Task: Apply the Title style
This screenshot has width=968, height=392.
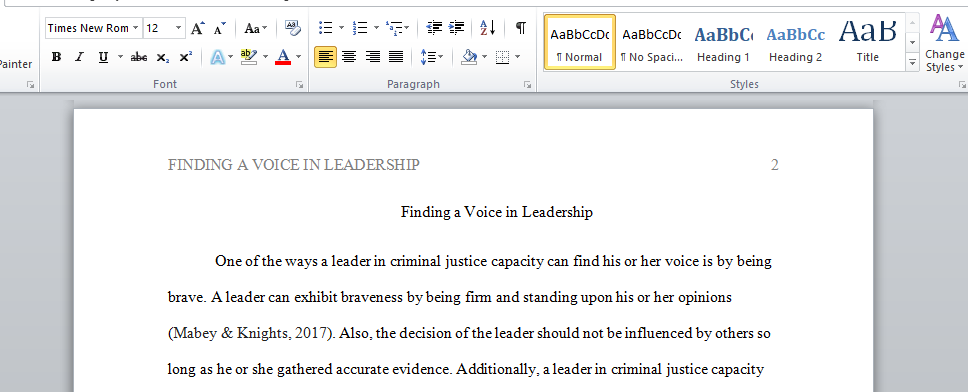Action: pos(867,43)
